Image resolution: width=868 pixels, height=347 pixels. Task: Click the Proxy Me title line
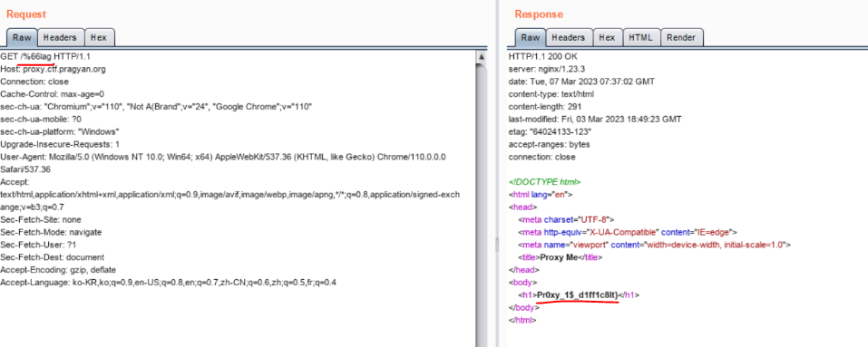point(561,257)
